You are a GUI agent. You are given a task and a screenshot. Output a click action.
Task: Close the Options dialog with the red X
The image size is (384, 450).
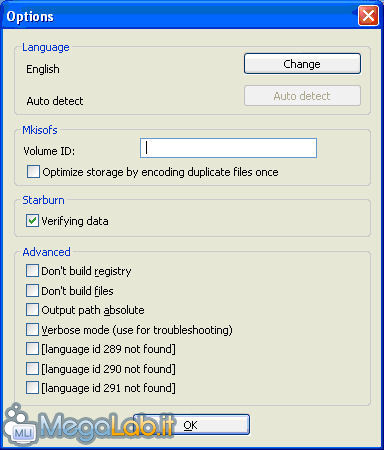click(x=368, y=16)
